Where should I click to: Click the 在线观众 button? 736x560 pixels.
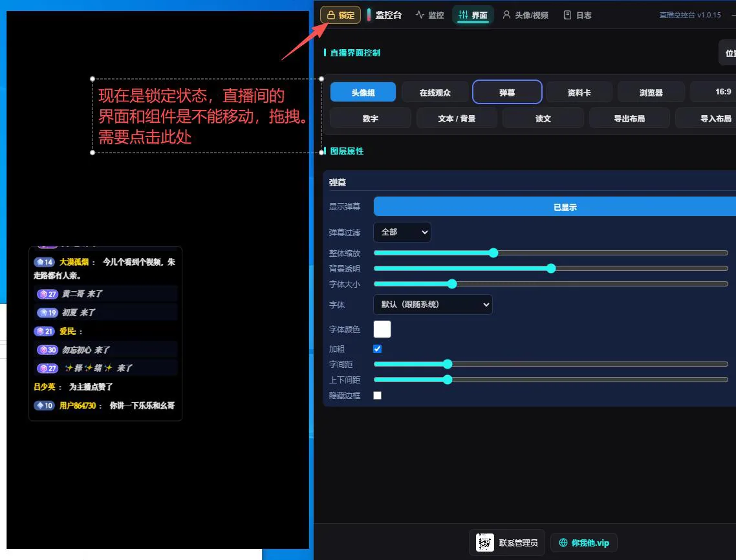click(x=435, y=92)
